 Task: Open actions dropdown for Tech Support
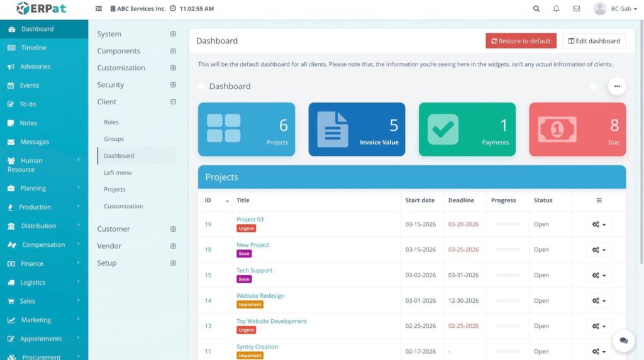click(599, 275)
